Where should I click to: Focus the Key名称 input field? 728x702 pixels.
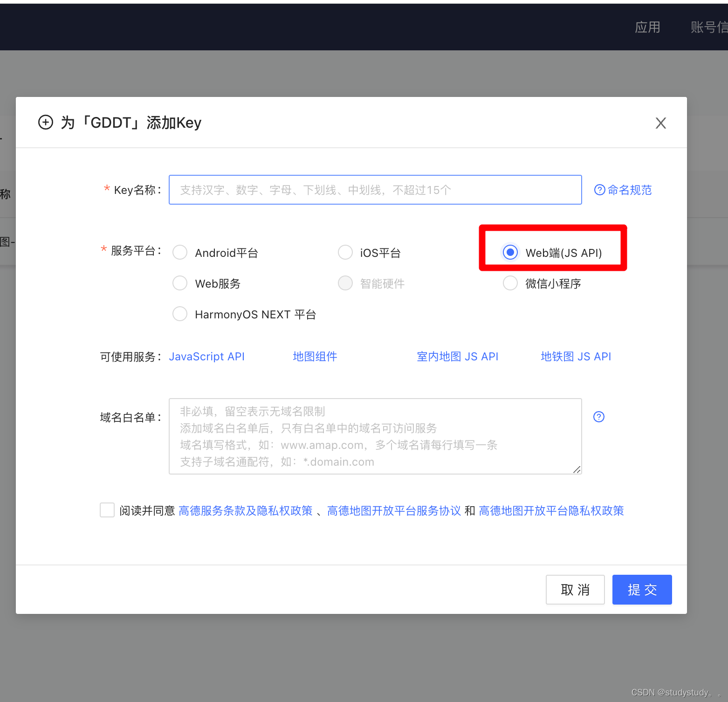(375, 190)
